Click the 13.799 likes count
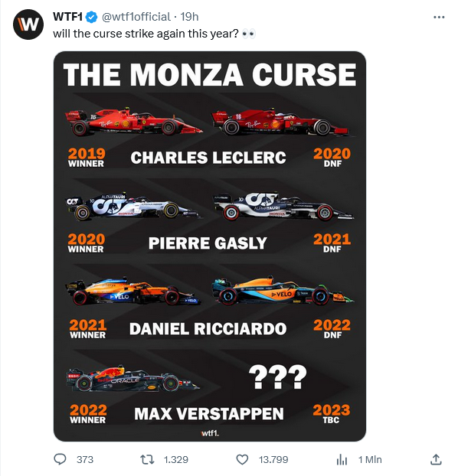 pyautogui.click(x=273, y=460)
